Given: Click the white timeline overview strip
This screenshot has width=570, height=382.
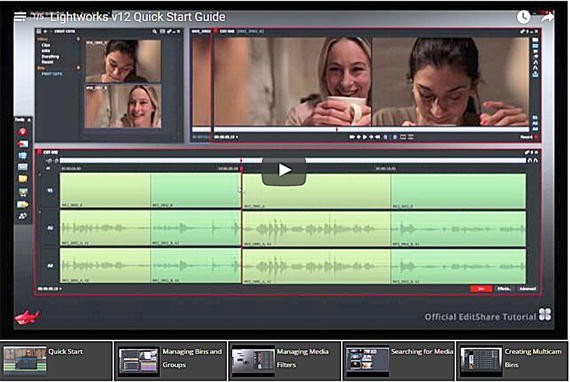Looking at the screenshot, I should coord(293,160).
